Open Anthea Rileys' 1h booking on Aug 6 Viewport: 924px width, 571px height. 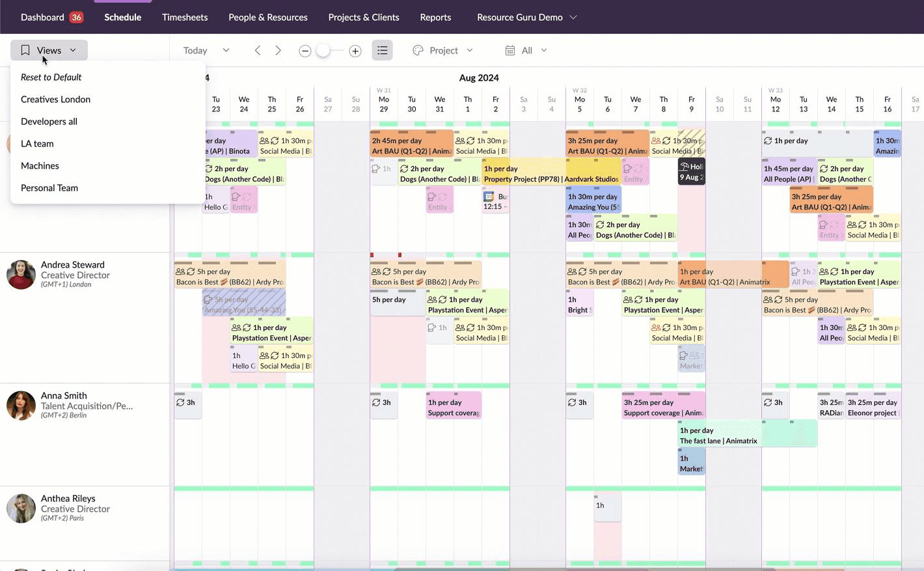tap(607, 508)
